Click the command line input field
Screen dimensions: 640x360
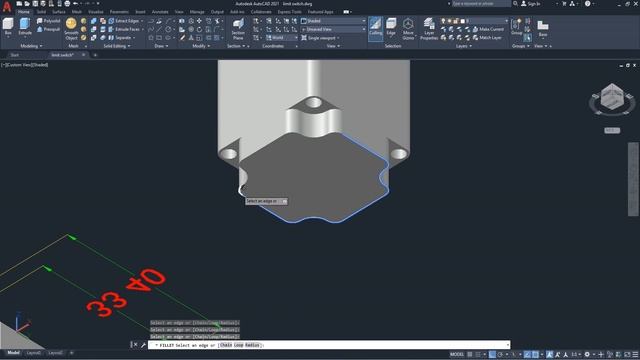pyautogui.click(x=329, y=345)
